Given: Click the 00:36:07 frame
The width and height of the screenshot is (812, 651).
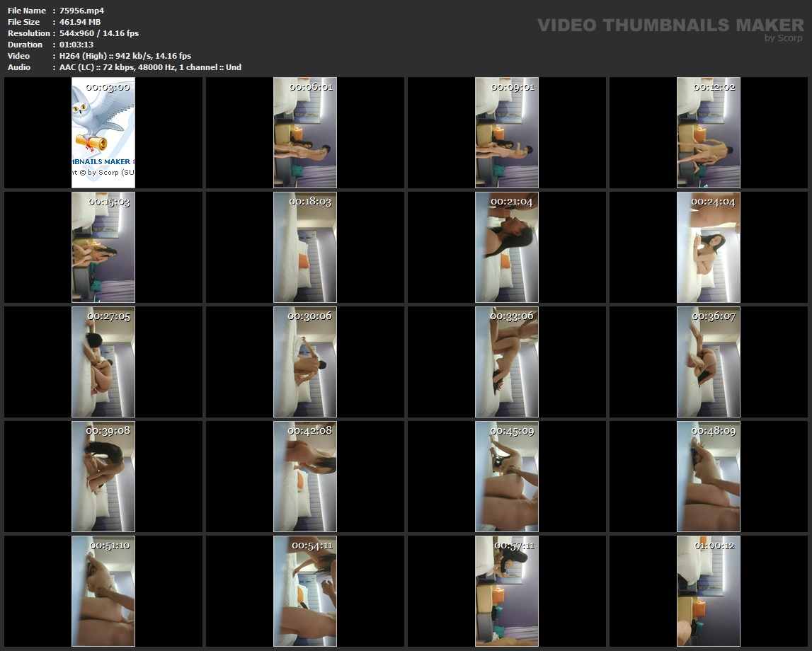Looking at the screenshot, I should click(708, 362).
